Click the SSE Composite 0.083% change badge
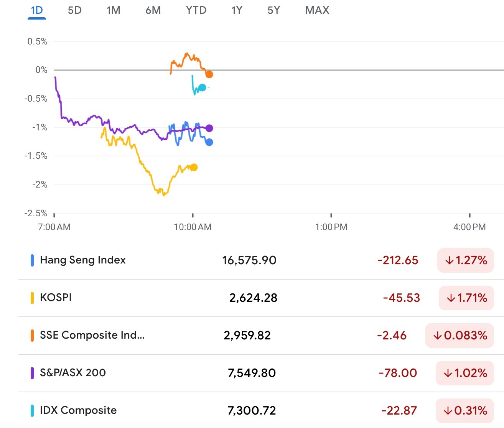This screenshot has height=428, width=504. pyautogui.click(x=460, y=336)
